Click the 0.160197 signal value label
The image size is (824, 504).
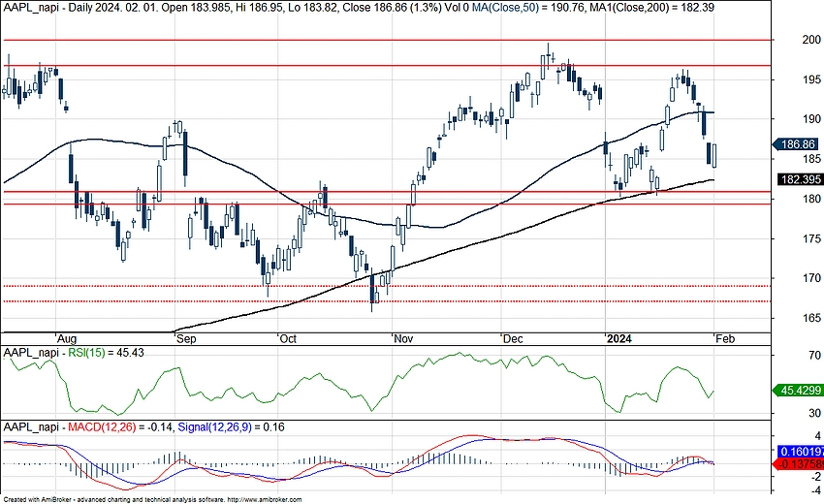pos(801,452)
